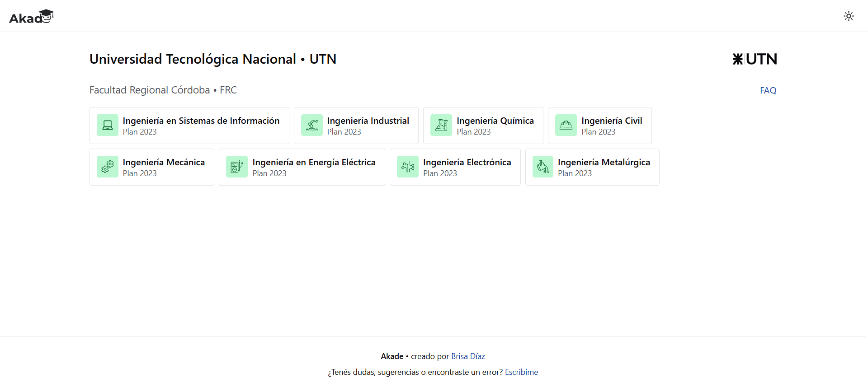868x392 pixels.
Task: Open Ingeniería Civil career title
Action: tap(612, 121)
